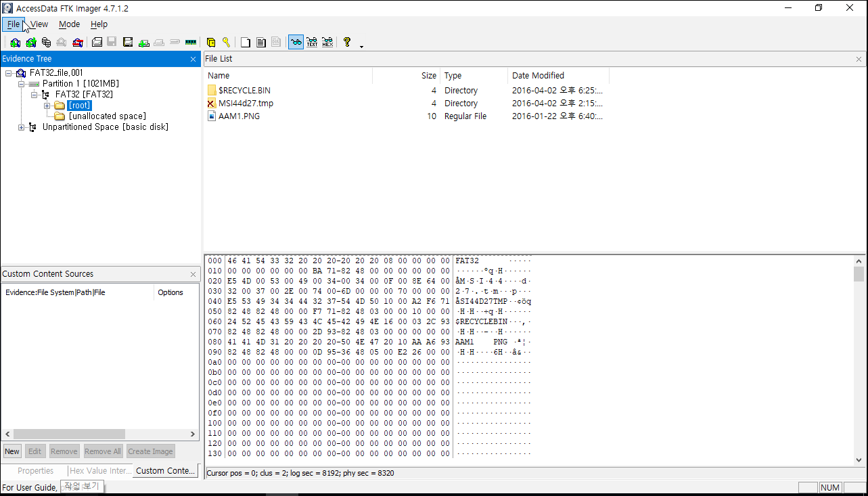Sort File List by Size column
The height and width of the screenshot is (496, 868).
tap(406, 76)
